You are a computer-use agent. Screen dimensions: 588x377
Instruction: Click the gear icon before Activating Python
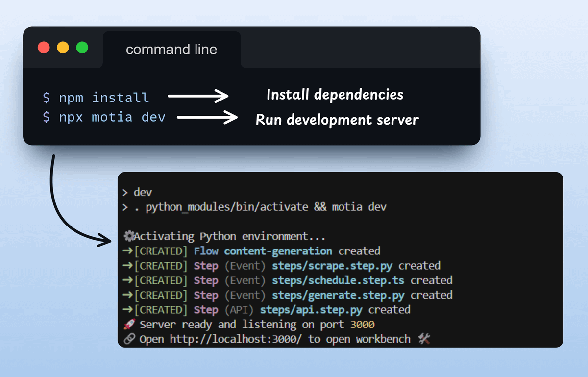pyautogui.click(x=128, y=236)
